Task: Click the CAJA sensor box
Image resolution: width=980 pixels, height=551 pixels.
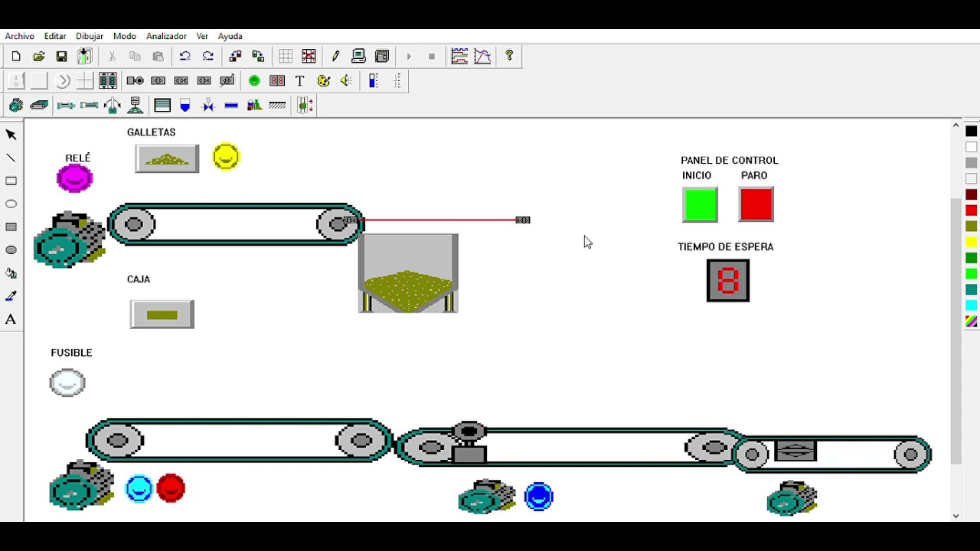Action: 162,315
